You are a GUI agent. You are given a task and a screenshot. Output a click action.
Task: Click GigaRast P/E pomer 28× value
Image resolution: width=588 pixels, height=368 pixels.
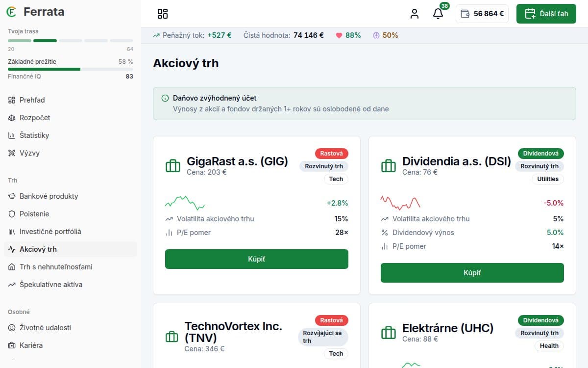(342, 233)
